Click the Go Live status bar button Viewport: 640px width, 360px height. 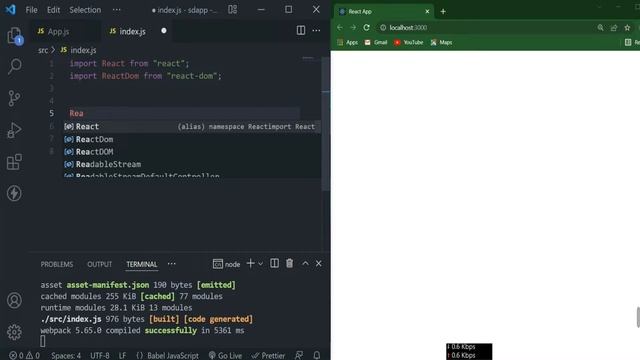click(225, 356)
